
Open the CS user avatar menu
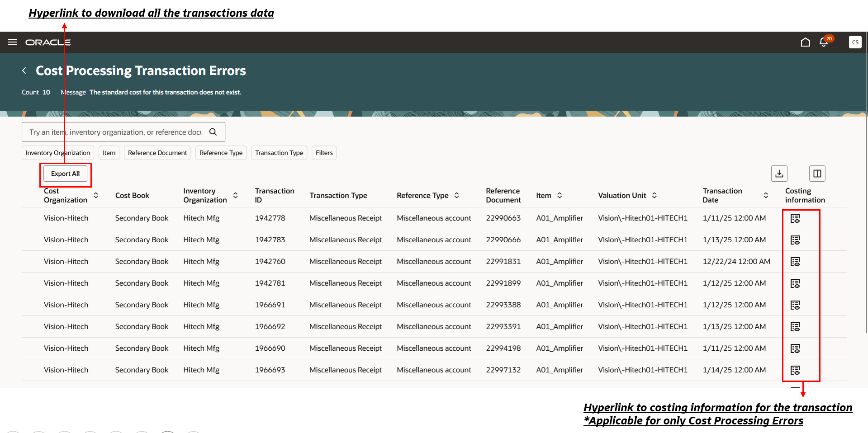pos(855,42)
